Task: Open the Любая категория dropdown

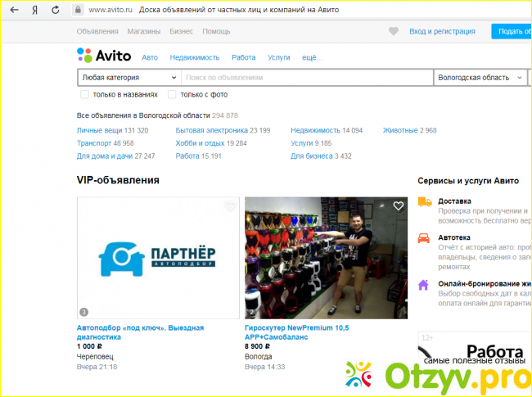Action: coord(128,78)
